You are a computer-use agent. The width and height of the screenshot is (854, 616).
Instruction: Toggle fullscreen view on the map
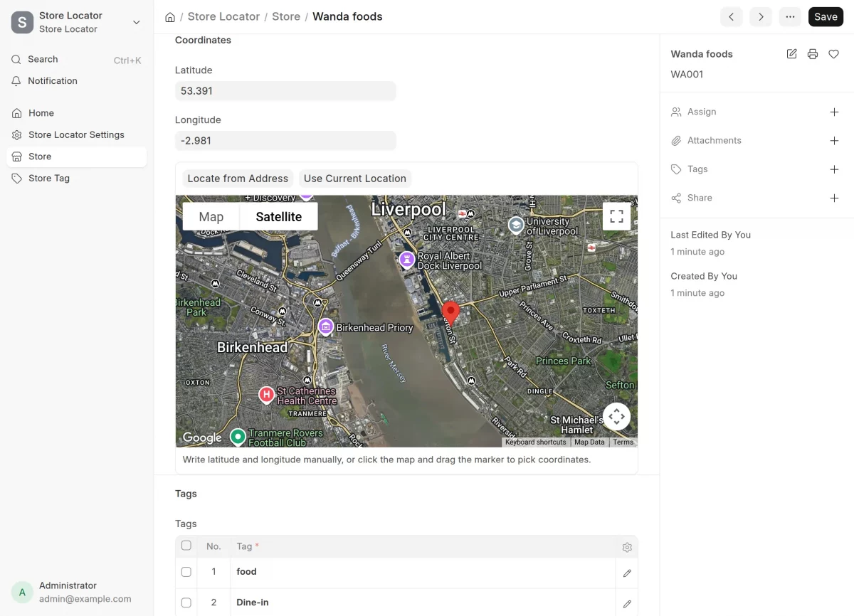(x=616, y=216)
